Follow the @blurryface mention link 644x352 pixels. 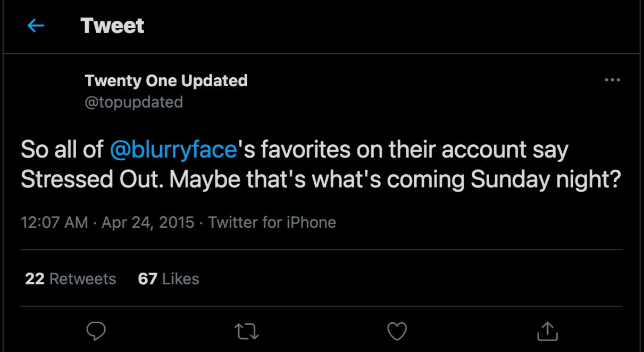173,150
